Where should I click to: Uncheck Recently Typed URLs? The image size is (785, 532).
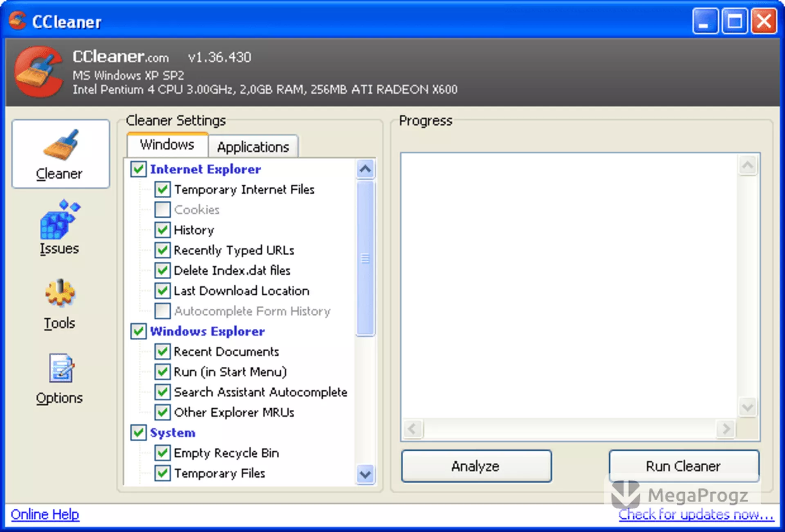(162, 250)
